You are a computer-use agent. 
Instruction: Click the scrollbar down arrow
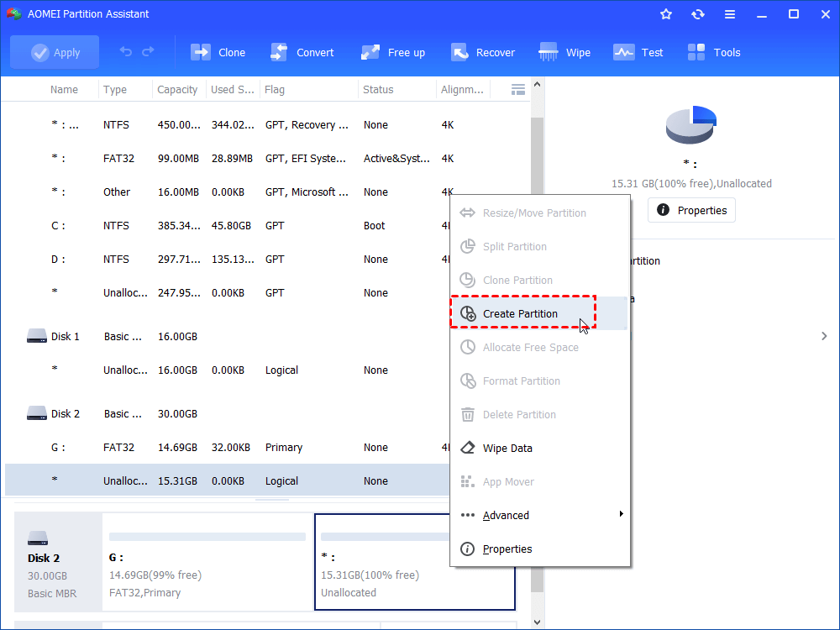(538, 622)
